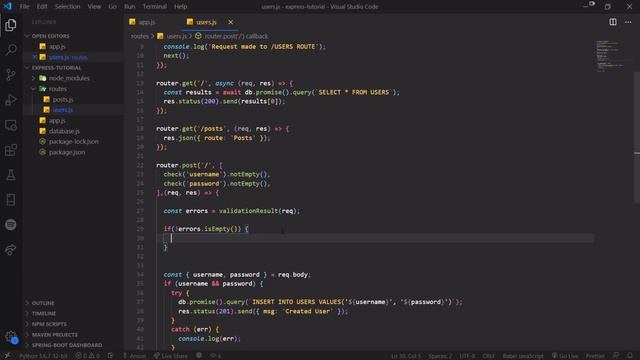Change the Babel JavaScript language mode

tap(523, 356)
